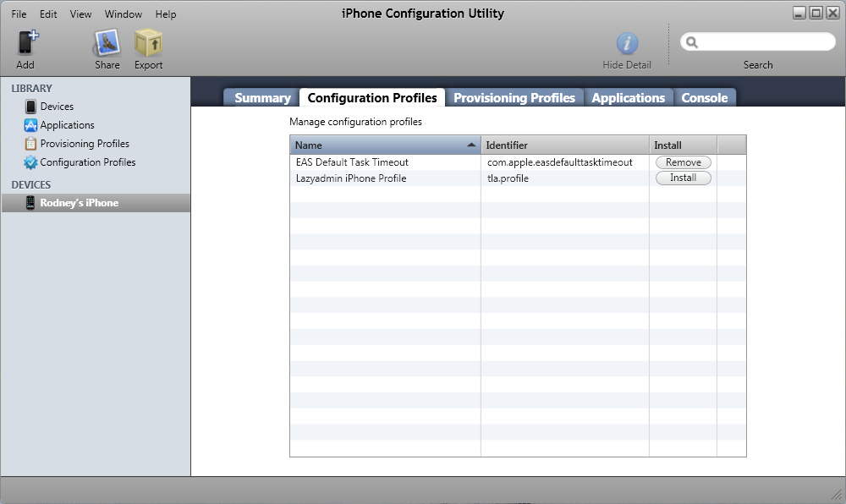Switch to the Console tab
This screenshot has width=846, height=504.
(x=704, y=98)
